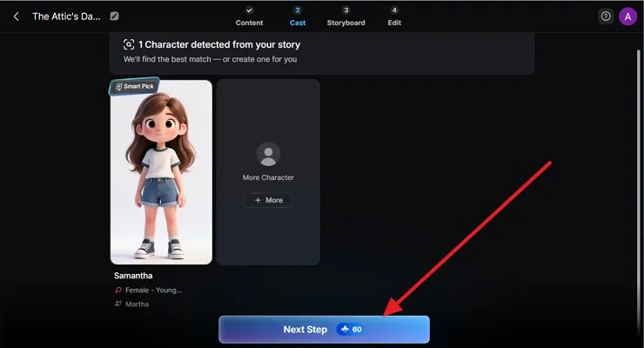Screen dimensions: 644x348
Task: Click the More Character person silhouette icon
Action: [x=268, y=154]
